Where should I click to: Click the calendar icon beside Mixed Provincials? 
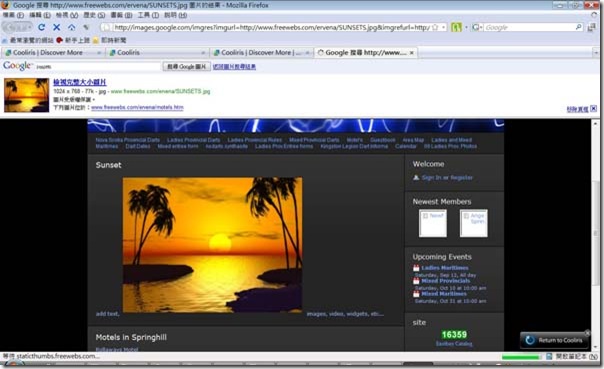416,281
